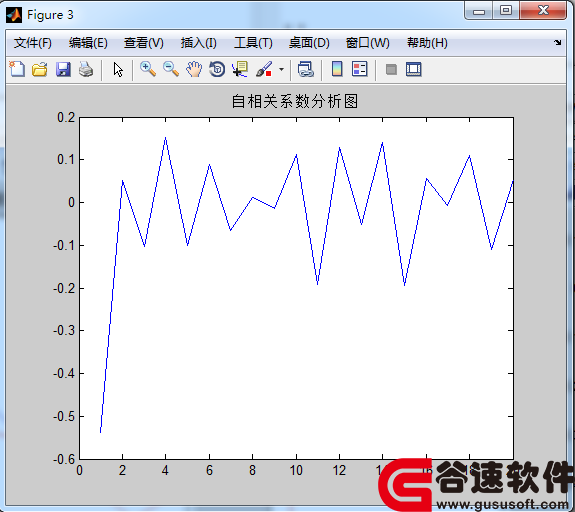Print the figure using printer icon
Screen dimensions: 575x512
[86, 69]
